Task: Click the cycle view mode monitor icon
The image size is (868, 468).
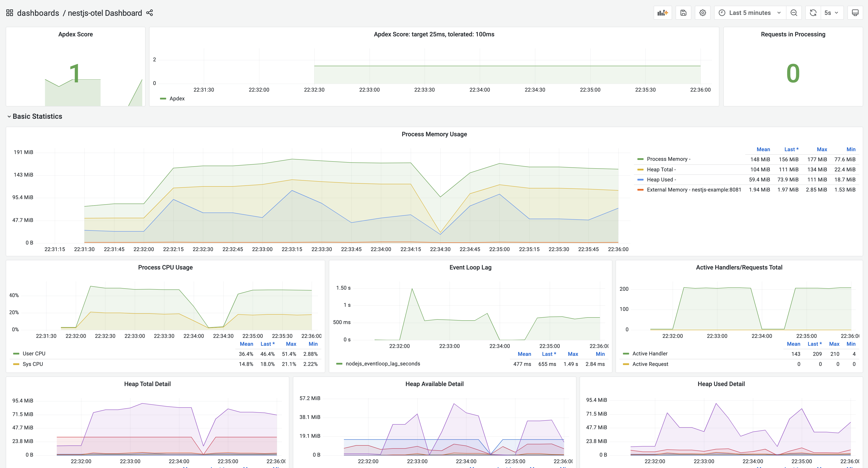Action: point(855,13)
